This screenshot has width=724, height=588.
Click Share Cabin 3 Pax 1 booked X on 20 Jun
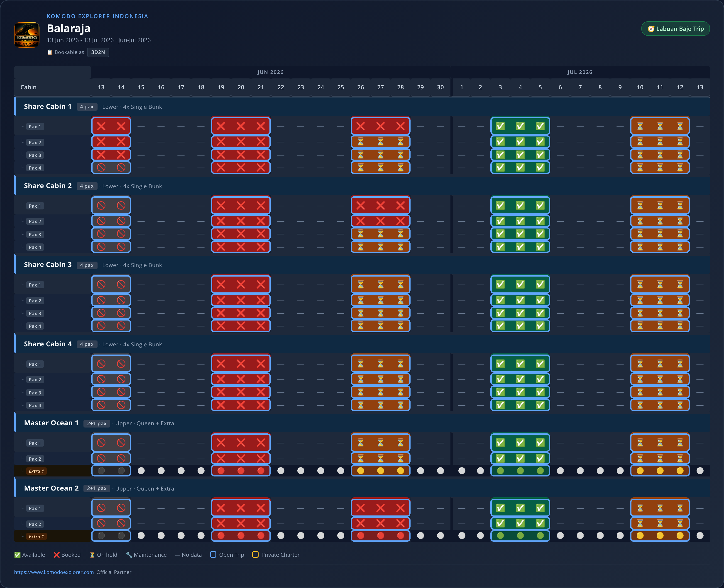(x=241, y=284)
